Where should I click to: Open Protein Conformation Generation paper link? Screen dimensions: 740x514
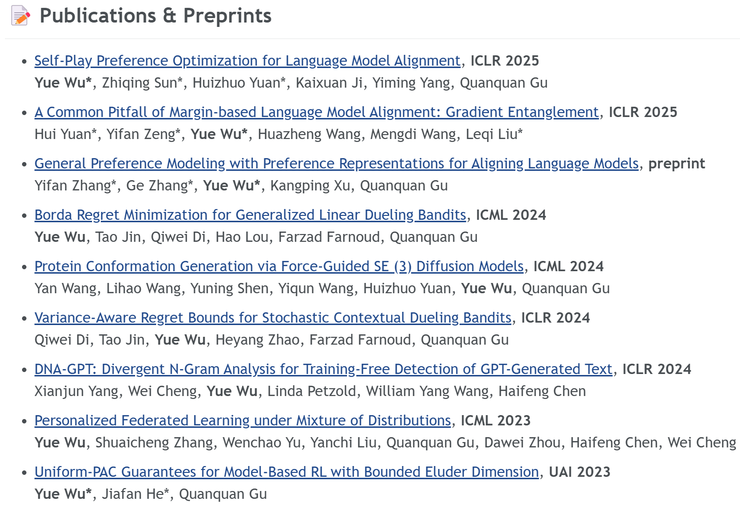pos(279,267)
